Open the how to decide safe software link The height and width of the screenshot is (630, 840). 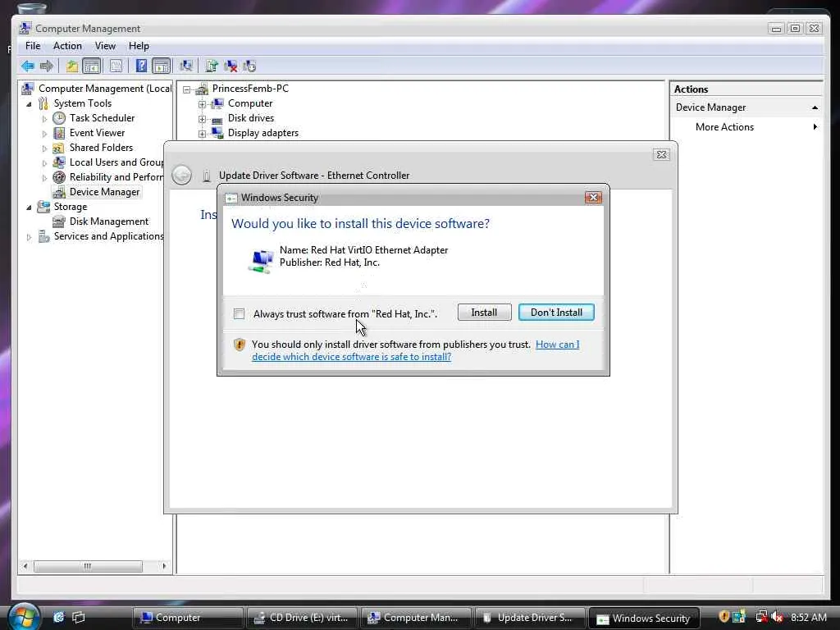[416, 350]
